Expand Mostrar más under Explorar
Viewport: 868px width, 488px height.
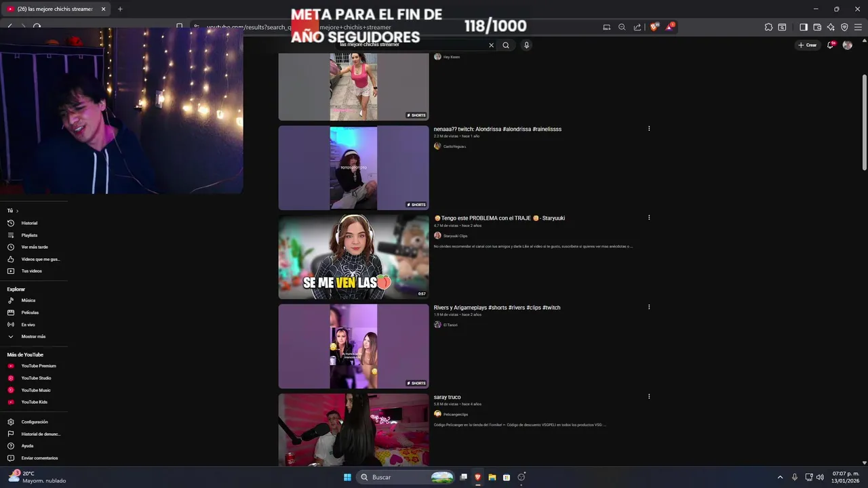click(33, 337)
